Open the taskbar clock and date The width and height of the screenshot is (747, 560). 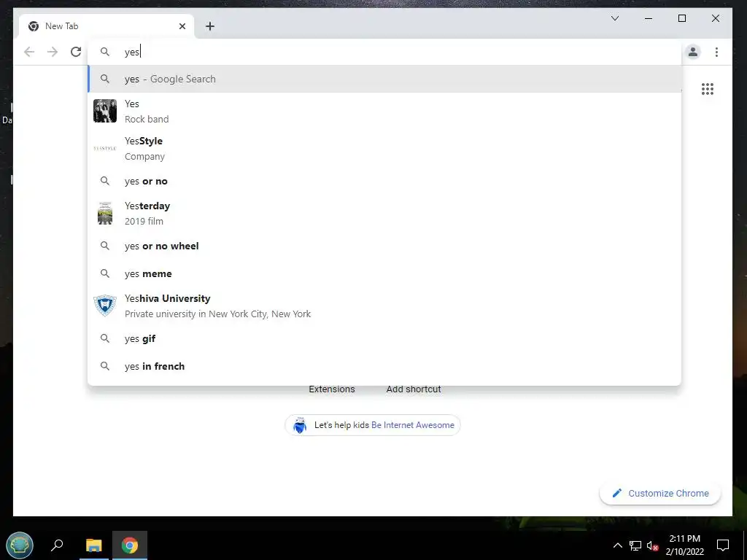coord(684,545)
